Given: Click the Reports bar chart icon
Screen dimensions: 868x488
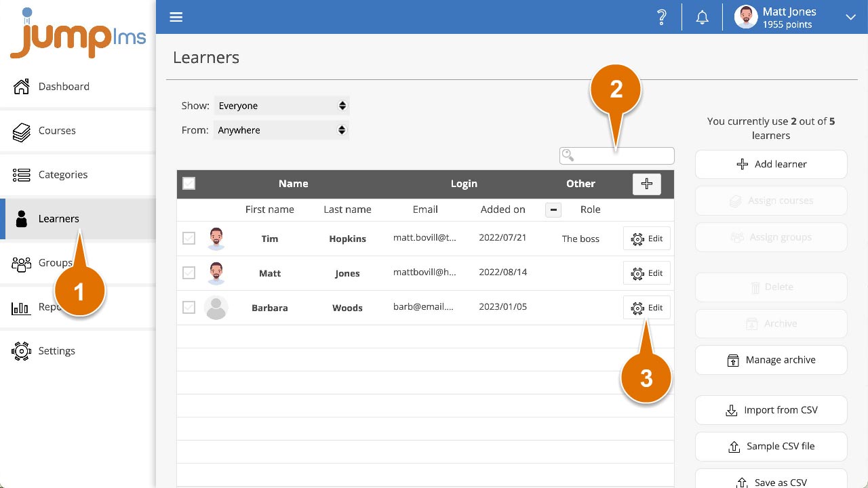Looking at the screenshot, I should 21,308.
